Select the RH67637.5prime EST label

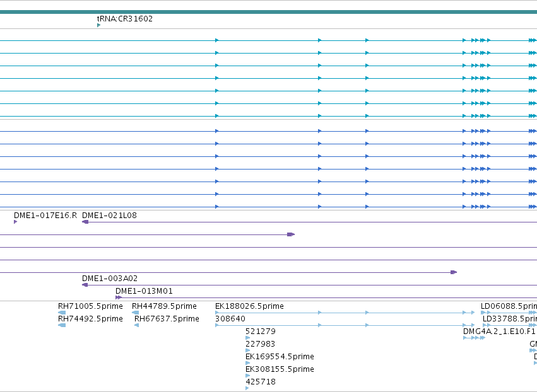(x=167, y=318)
